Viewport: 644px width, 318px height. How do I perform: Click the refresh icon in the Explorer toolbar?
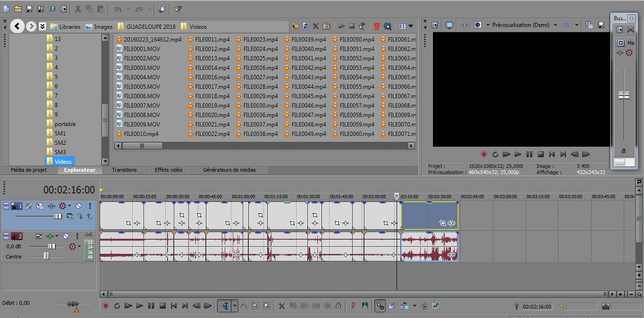click(x=305, y=26)
